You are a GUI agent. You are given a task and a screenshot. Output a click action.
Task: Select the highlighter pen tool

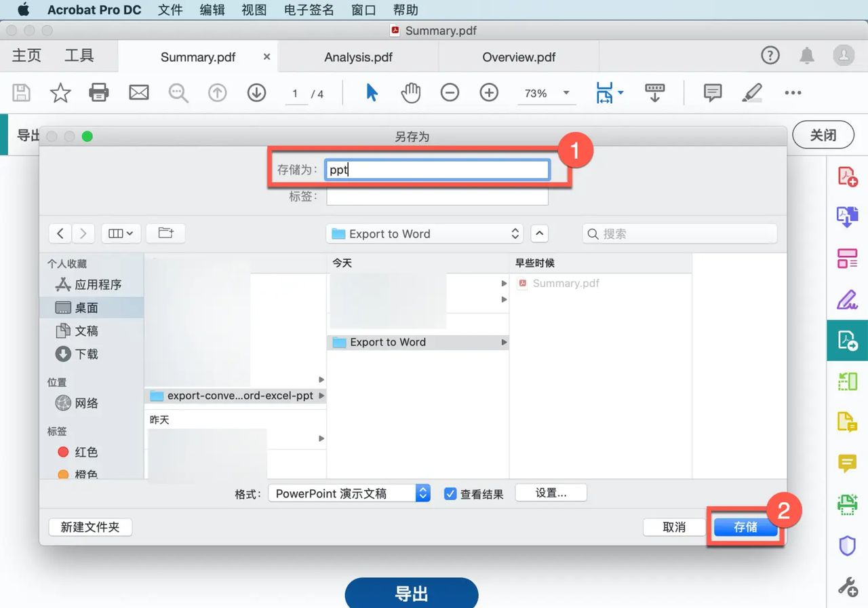751,93
